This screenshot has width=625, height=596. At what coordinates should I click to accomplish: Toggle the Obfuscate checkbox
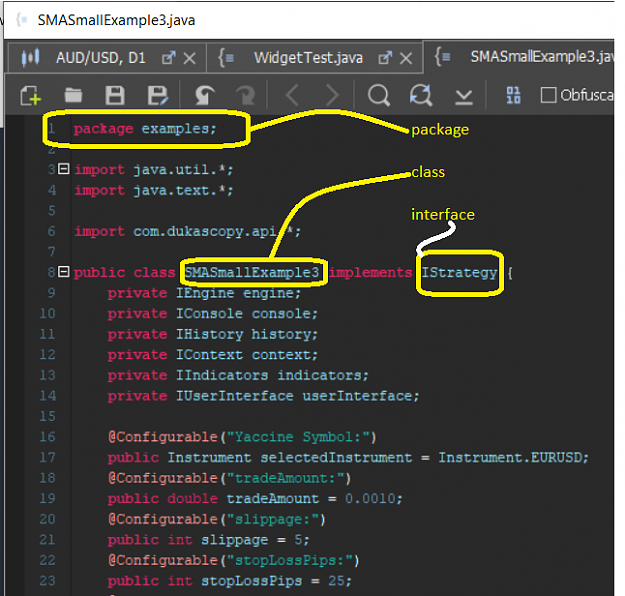pyautogui.click(x=548, y=95)
